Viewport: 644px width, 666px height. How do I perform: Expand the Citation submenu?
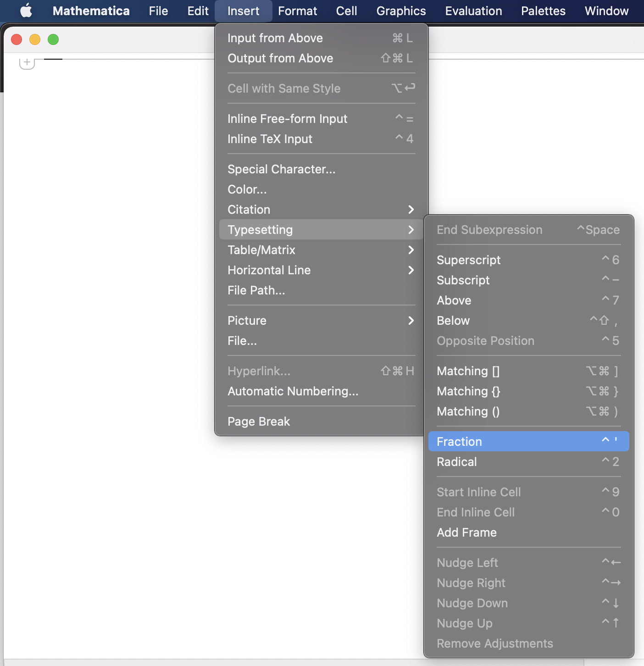coord(322,210)
